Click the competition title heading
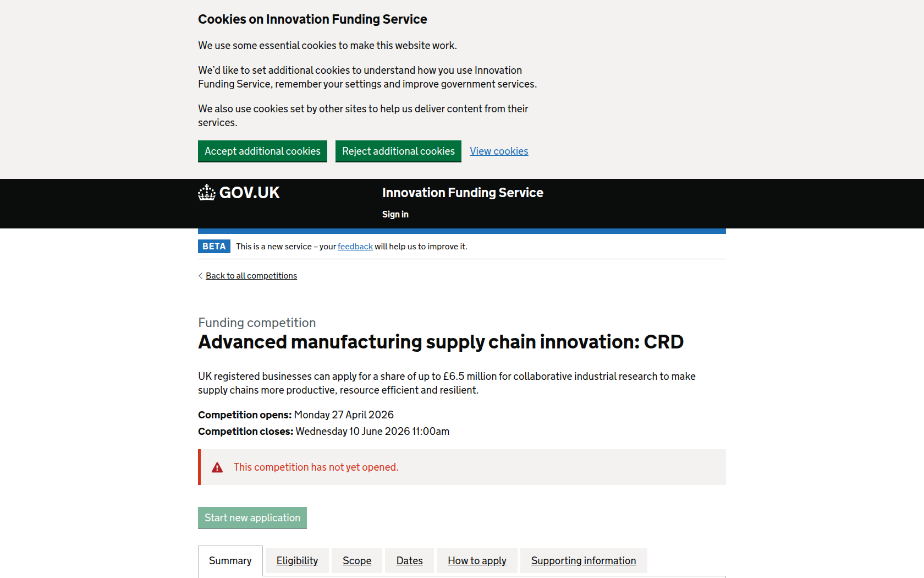Image resolution: width=924 pixels, height=578 pixels. tap(441, 342)
